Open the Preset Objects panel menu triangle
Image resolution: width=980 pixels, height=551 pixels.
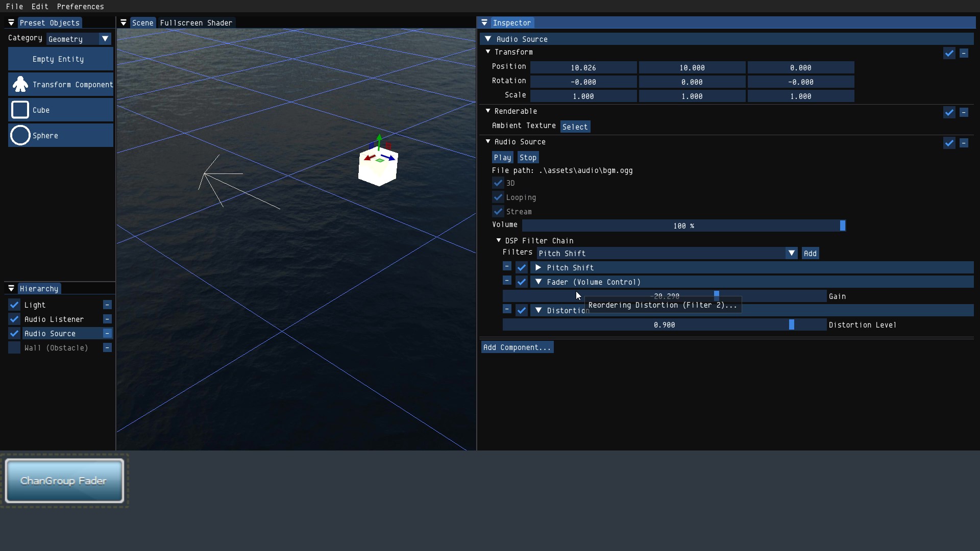pyautogui.click(x=11, y=22)
